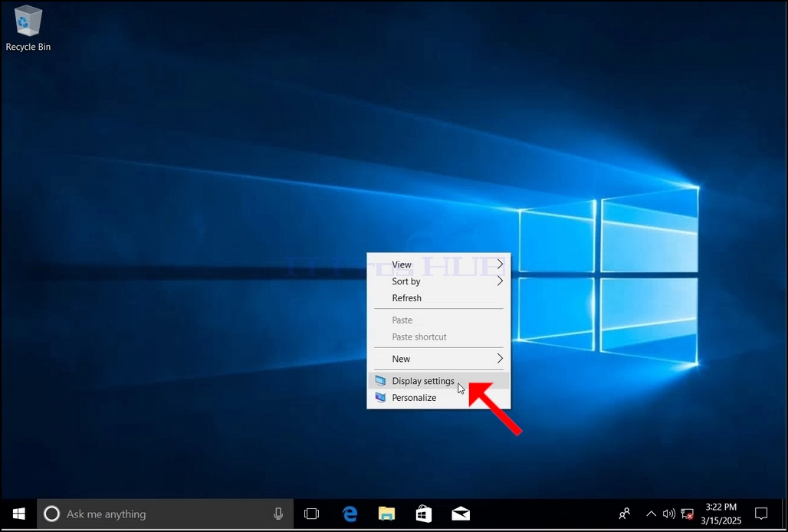
Task: Open File Explorer from the taskbar
Action: tap(386, 514)
